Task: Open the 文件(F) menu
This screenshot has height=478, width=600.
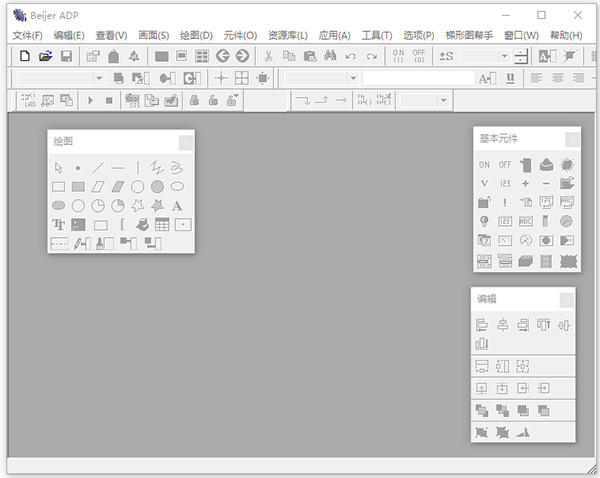Action: [28, 35]
